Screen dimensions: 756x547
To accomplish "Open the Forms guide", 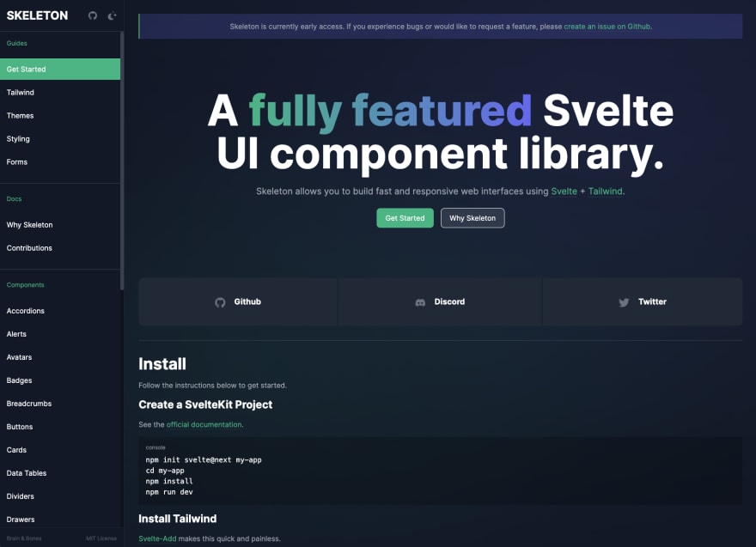I will point(17,162).
